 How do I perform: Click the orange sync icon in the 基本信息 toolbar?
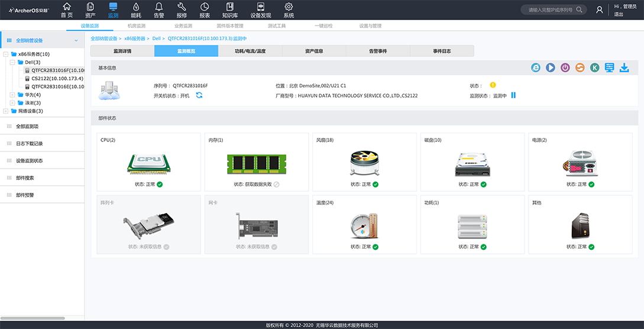(580, 68)
